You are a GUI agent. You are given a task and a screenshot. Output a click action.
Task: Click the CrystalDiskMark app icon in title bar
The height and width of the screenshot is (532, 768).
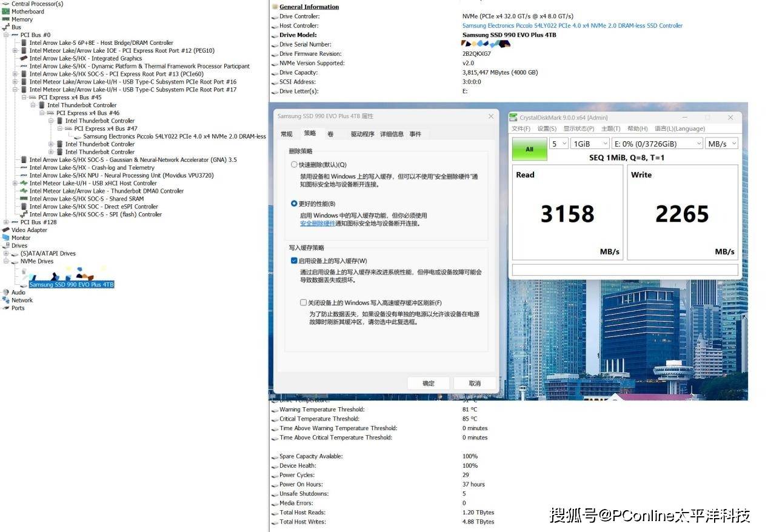513,118
